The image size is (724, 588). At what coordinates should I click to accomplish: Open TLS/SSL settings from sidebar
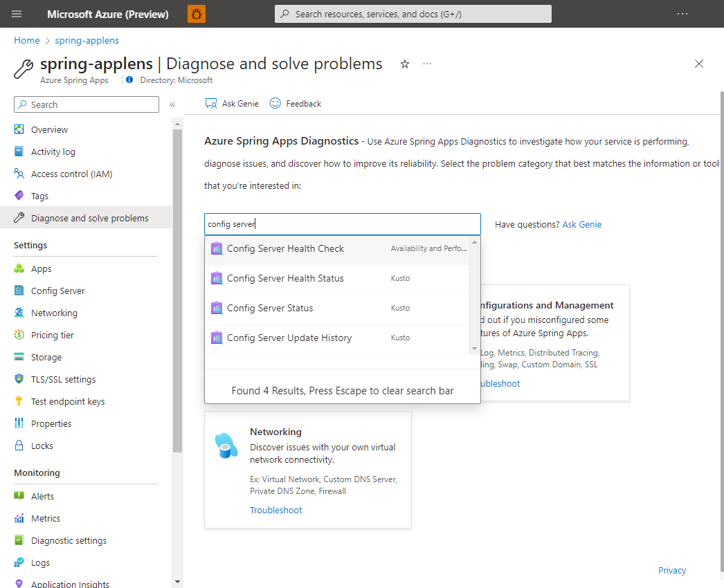[x=63, y=379]
